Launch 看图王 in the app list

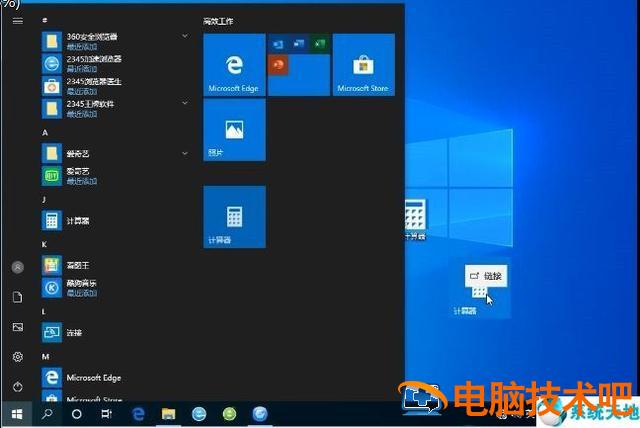(x=116, y=266)
